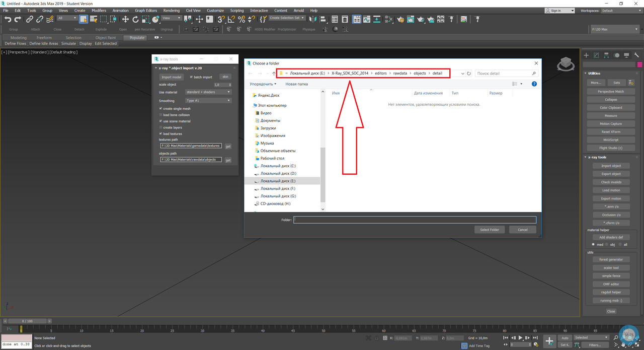Click the time slider 0 / 100
Image resolution: width=644 pixels, height=350 pixels.
[x=28, y=321]
